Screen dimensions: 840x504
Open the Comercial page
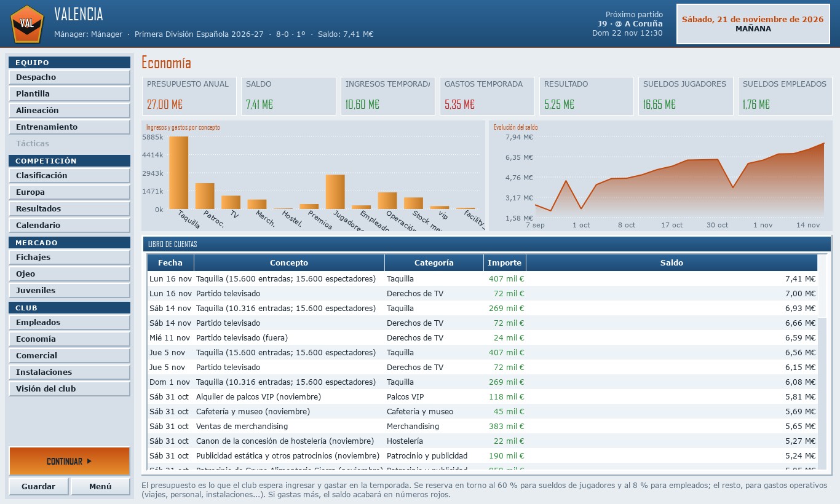click(69, 356)
